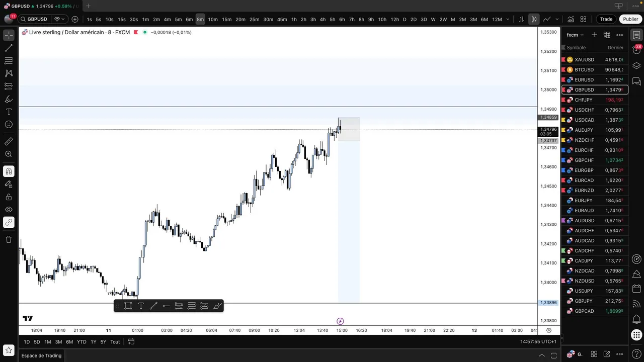Open the indicators menu
This screenshot has height=362, width=644.
click(x=571, y=19)
